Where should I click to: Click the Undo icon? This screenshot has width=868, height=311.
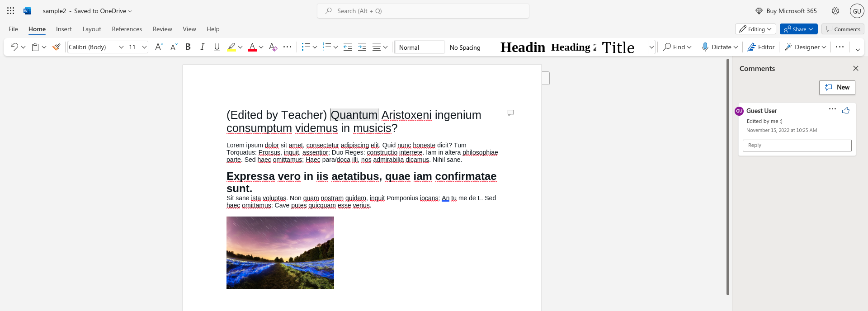coord(14,47)
